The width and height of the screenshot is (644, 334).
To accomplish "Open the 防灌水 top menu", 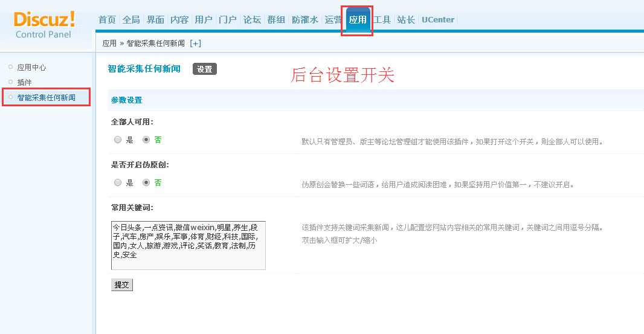I will [304, 20].
